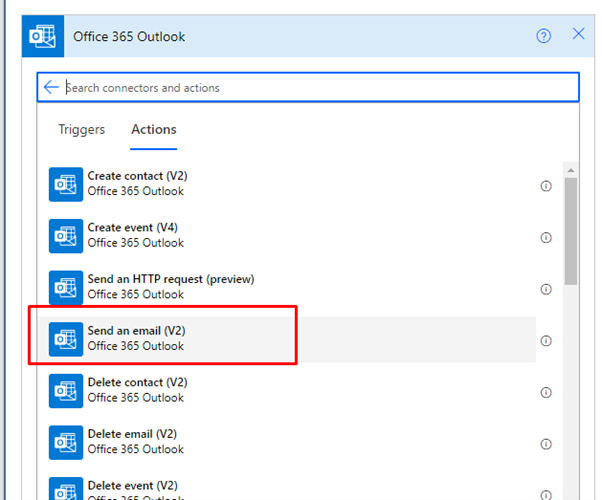Show info for Create contact (V2)
This screenshot has height=500, width=602.
pyautogui.click(x=546, y=186)
